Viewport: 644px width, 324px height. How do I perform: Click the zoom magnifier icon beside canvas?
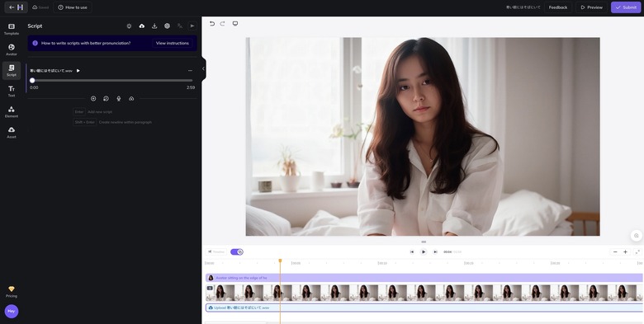[637, 236]
